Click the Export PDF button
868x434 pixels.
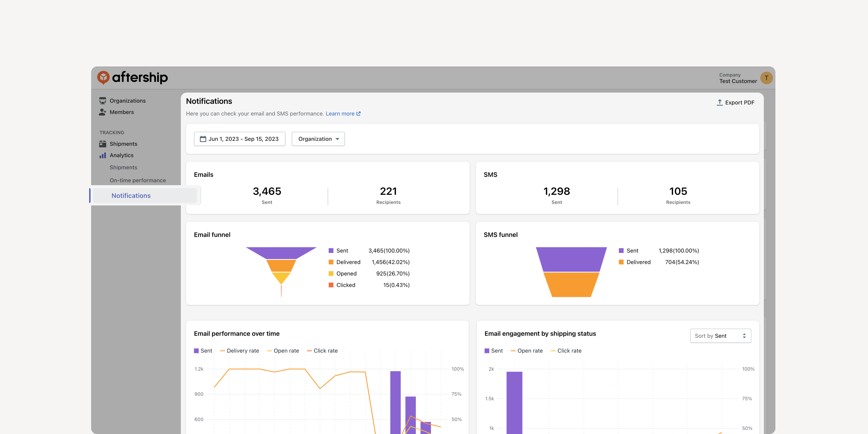click(735, 102)
